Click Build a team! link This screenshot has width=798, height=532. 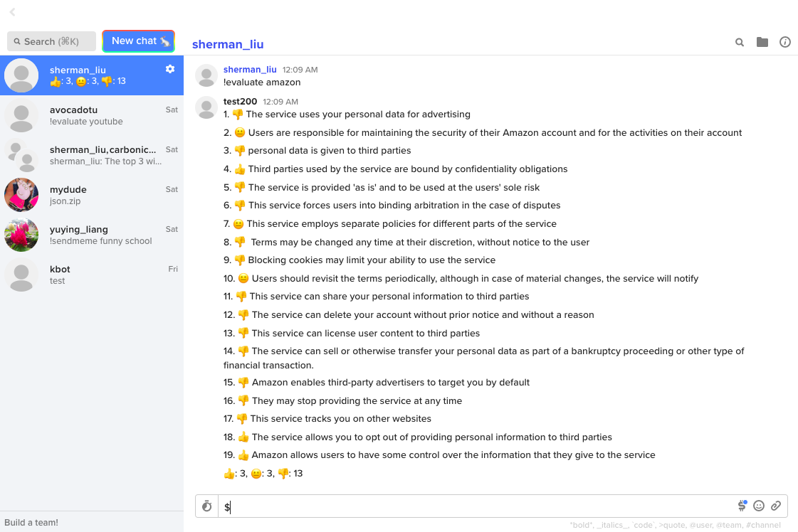pos(31,522)
